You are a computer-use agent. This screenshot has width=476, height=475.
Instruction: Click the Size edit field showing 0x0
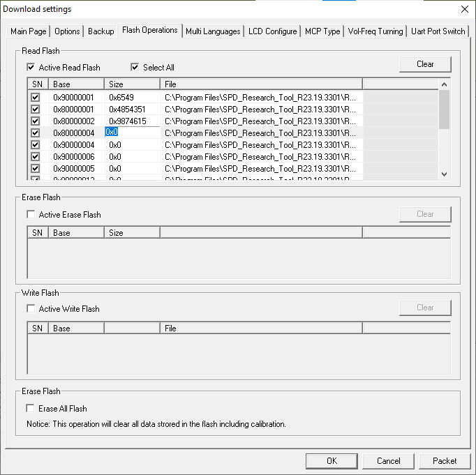131,133
